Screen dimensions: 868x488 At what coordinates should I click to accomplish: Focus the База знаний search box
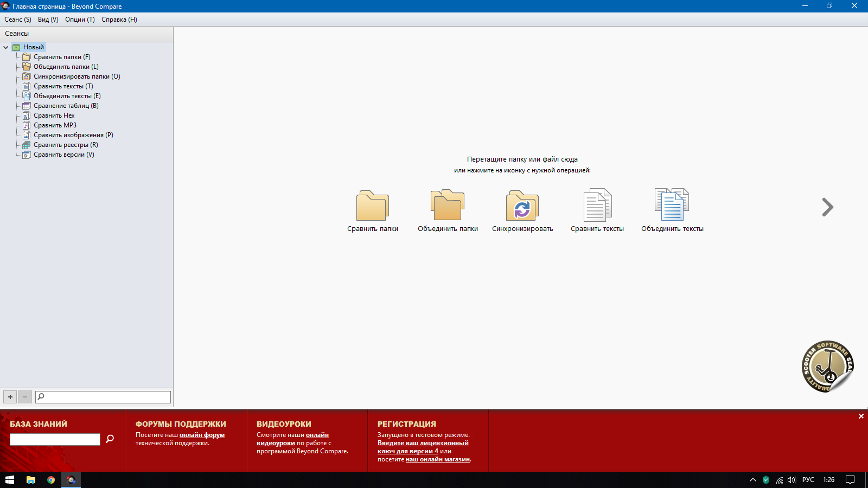55,439
